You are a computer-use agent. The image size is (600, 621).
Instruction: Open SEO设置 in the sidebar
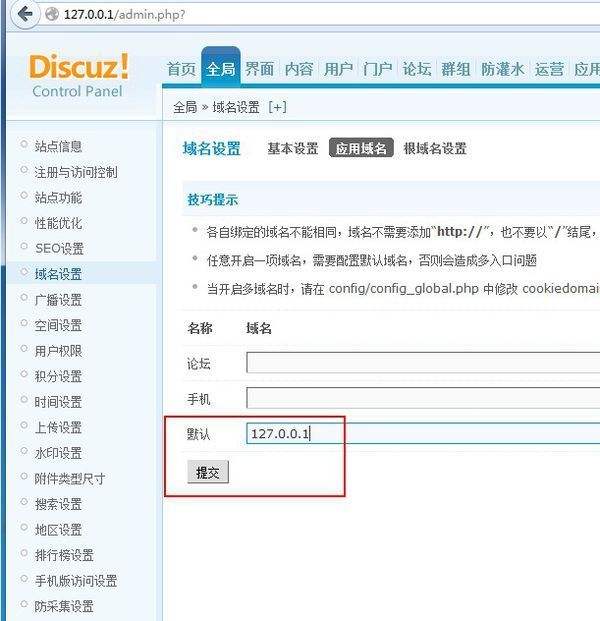point(59,248)
